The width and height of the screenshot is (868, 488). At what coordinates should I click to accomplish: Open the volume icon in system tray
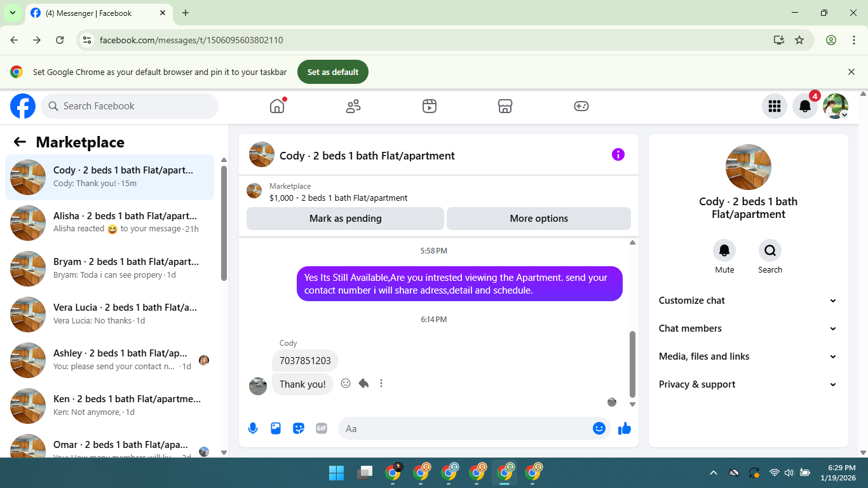(789, 473)
